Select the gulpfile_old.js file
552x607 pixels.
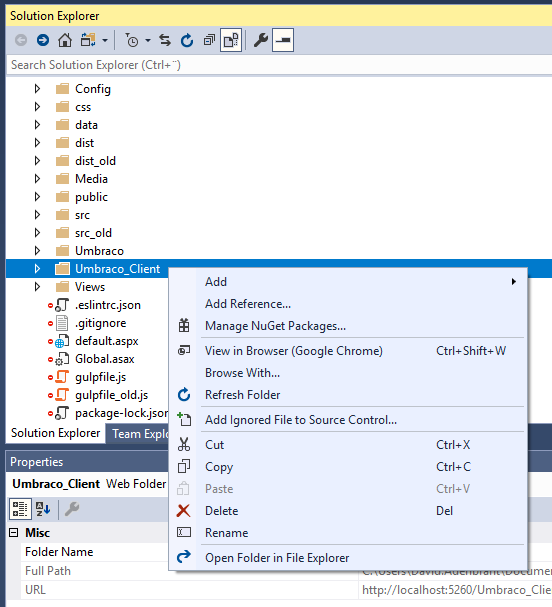click(111, 395)
